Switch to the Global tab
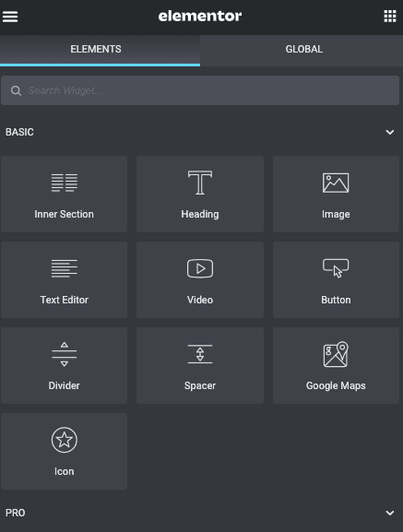The width and height of the screenshot is (403, 532). (x=302, y=50)
